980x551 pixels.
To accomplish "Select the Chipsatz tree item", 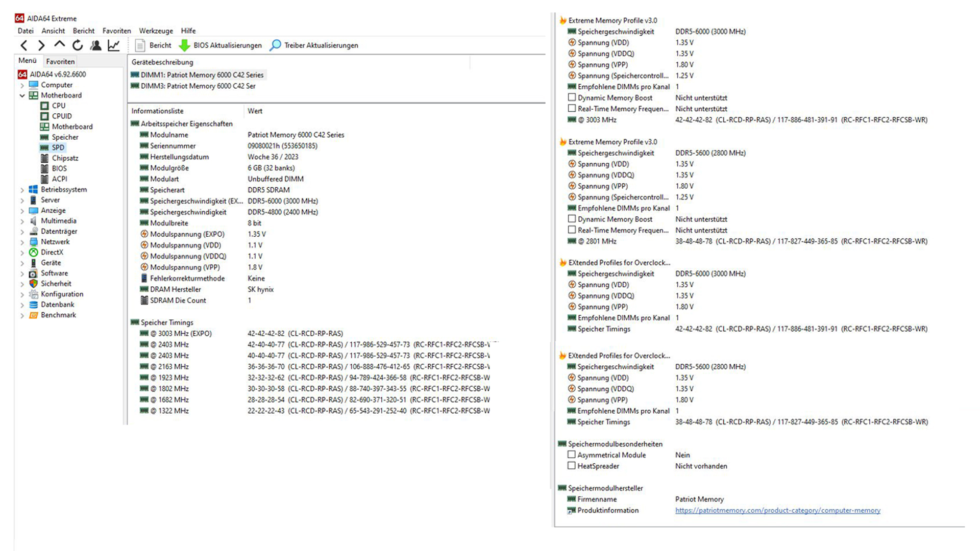I will 65,158.
